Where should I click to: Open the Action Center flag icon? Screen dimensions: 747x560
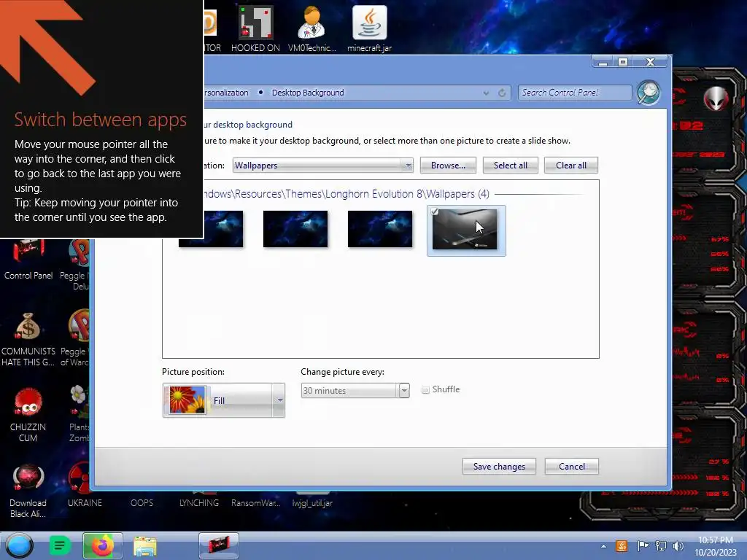pyautogui.click(x=643, y=545)
